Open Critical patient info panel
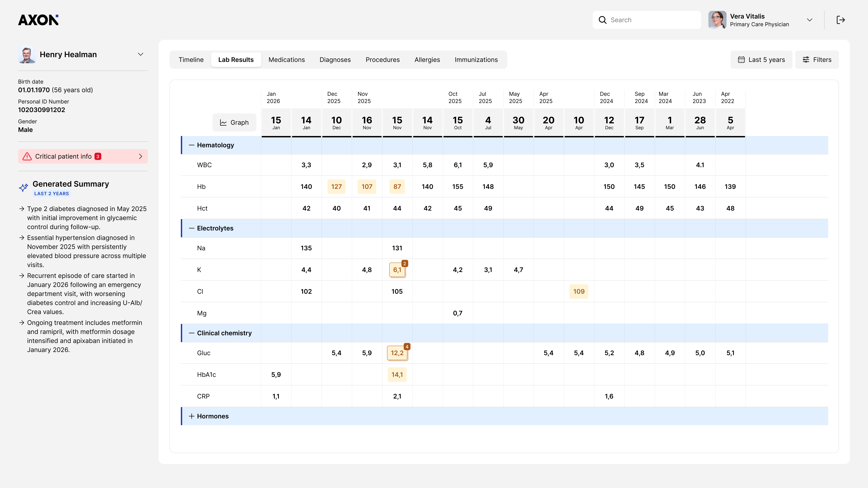Image resolution: width=868 pixels, height=488 pixels. (83, 156)
